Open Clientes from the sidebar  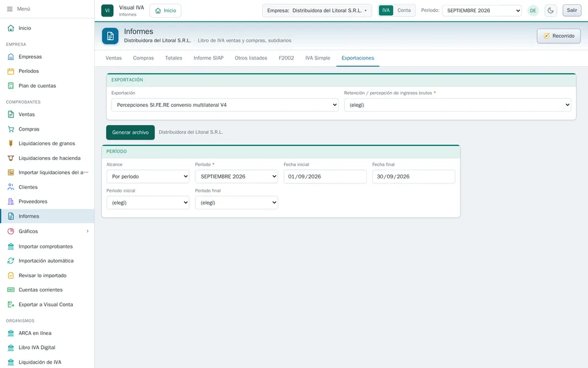coord(47,187)
